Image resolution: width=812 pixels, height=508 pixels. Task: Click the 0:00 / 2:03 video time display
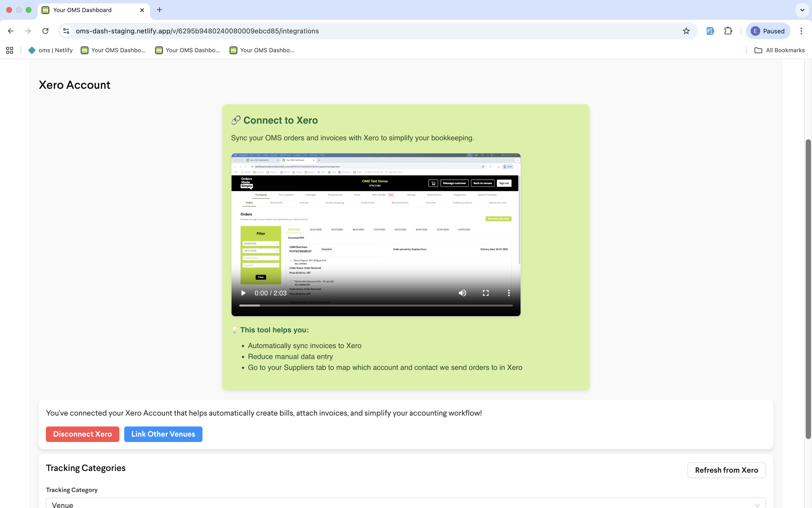click(270, 293)
